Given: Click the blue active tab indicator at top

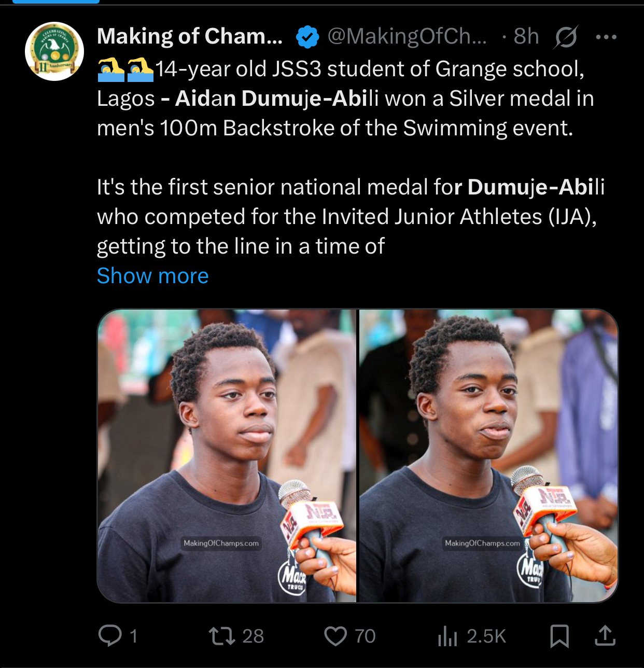Looking at the screenshot, I should click(x=55, y=2).
